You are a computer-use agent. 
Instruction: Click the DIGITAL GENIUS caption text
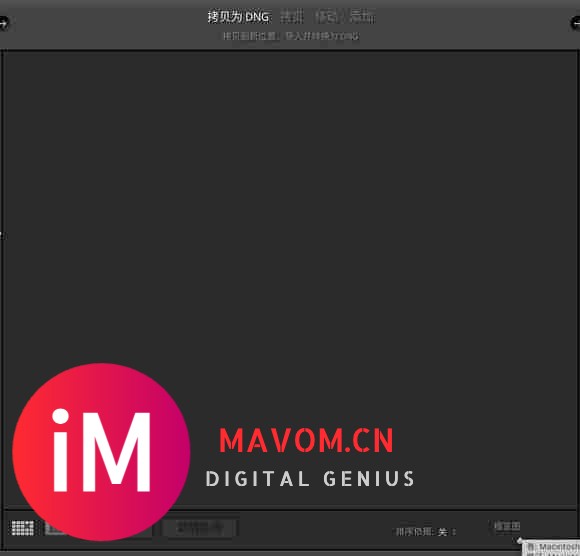(x=310, y=479)
